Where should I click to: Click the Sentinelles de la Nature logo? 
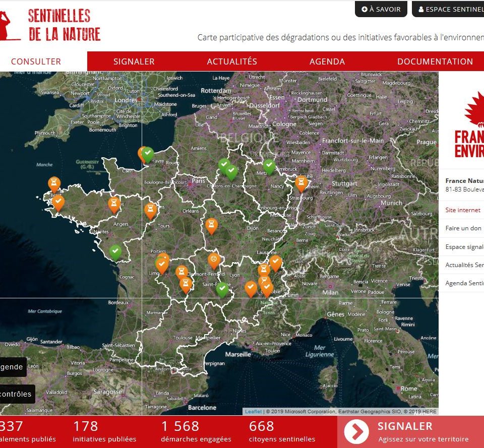(x=50, y=25)
